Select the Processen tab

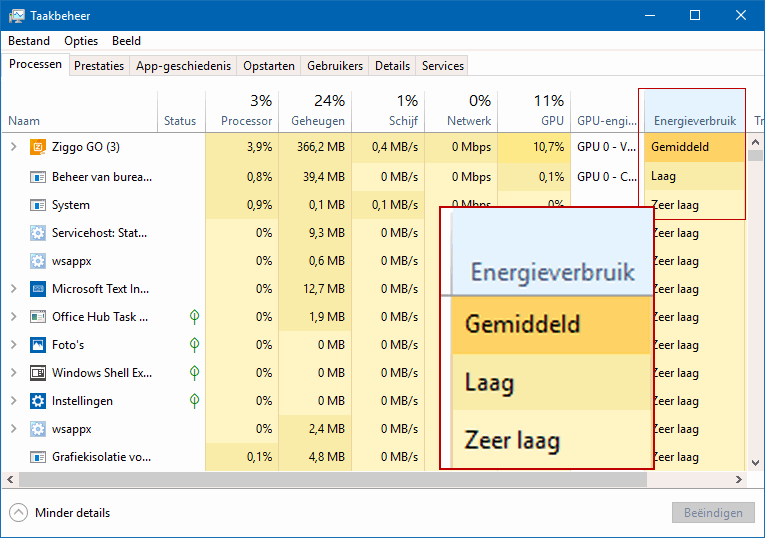tap(35, 64)
